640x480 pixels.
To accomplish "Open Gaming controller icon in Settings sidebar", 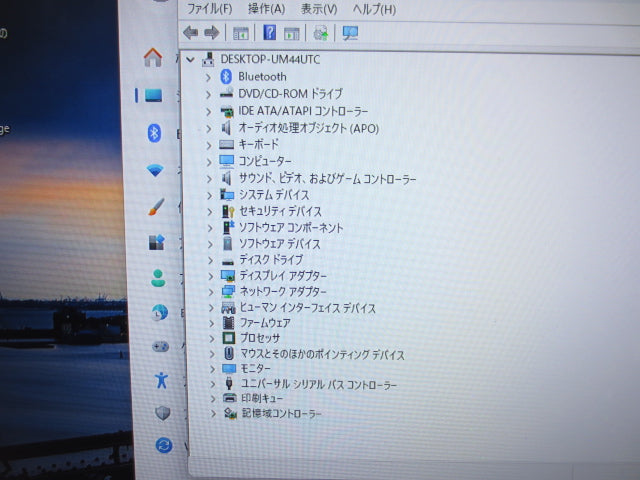I will [x=160, y=347].
